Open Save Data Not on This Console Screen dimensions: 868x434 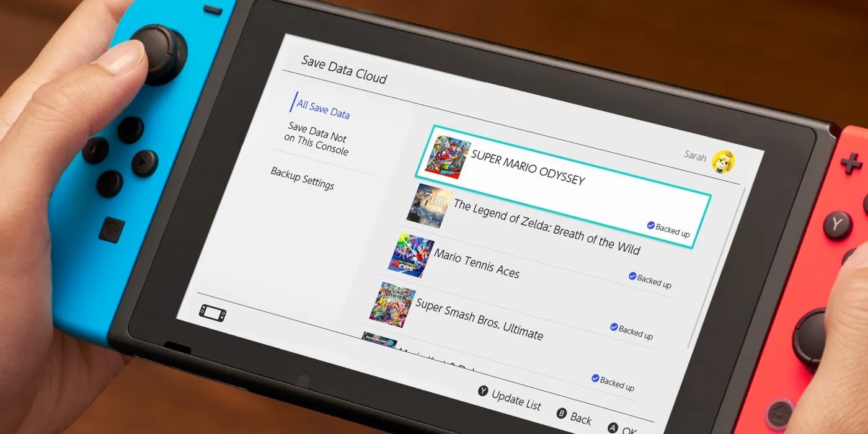click(317, 139)
